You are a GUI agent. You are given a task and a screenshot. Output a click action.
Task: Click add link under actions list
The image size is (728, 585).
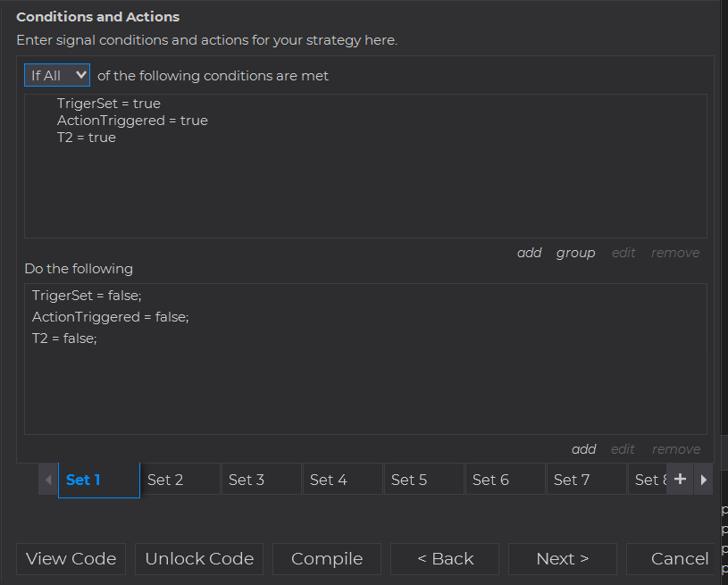[583, 449]
